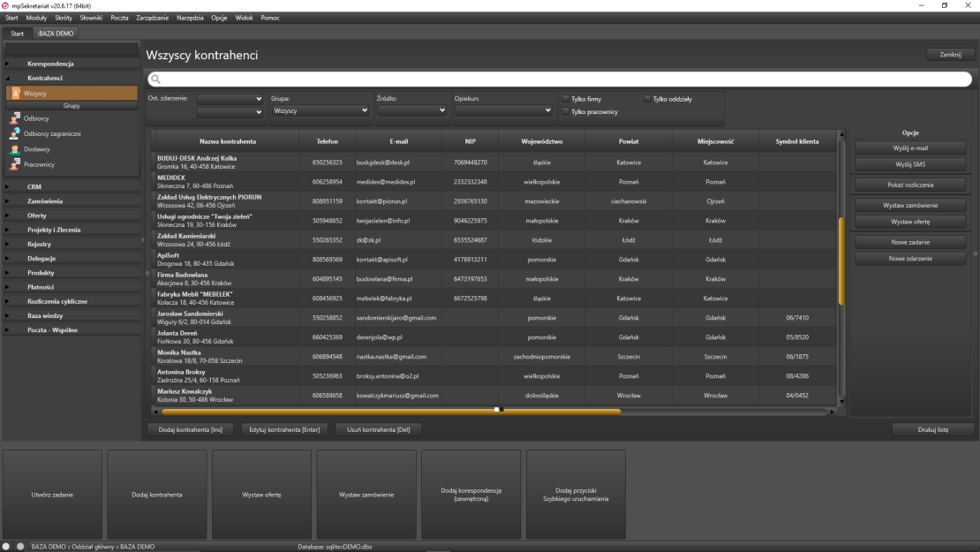Expand the Baza wiedzy section
The height and width of the screenshot is (552, 980).
coord(7,315)
